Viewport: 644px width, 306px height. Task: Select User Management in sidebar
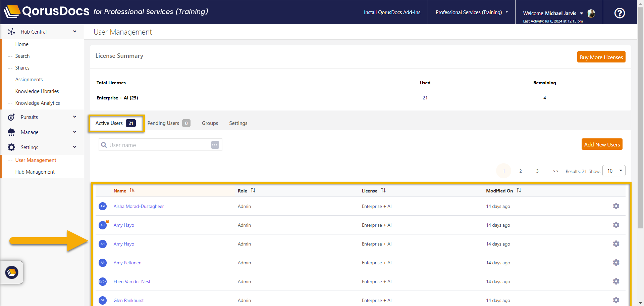[36, 160]
